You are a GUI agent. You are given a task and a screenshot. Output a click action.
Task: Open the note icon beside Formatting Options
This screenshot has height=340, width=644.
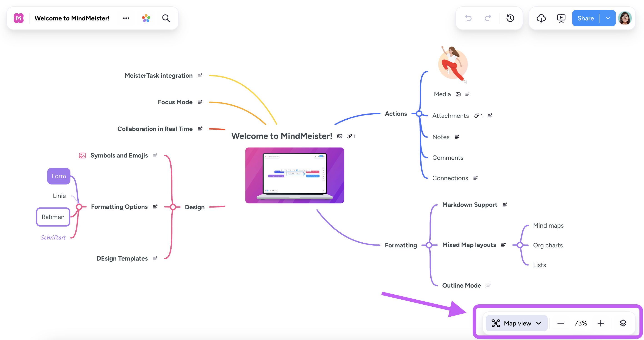(x=155, y=207)
